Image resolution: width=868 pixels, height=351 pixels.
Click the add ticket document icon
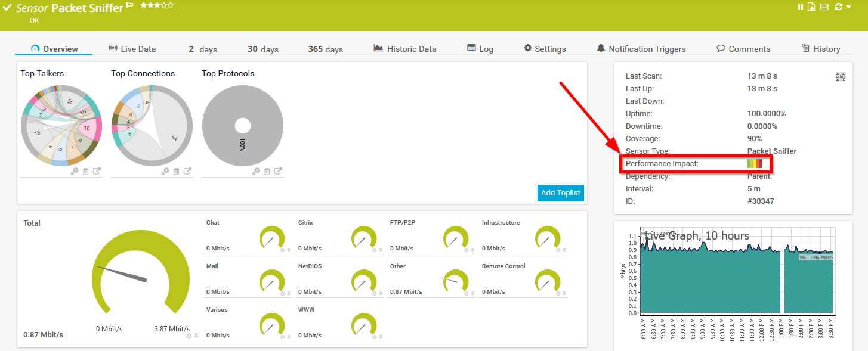coord(811,7)
